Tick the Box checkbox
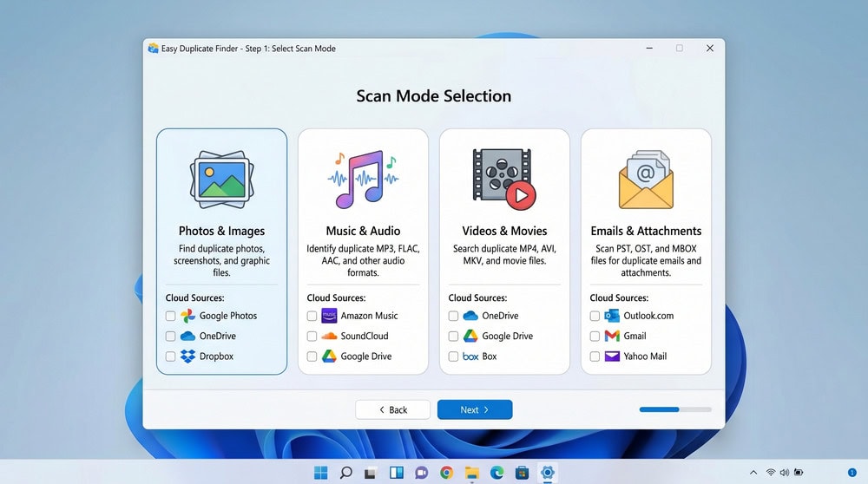Screen dimensions: 868x484 (453, 356)
